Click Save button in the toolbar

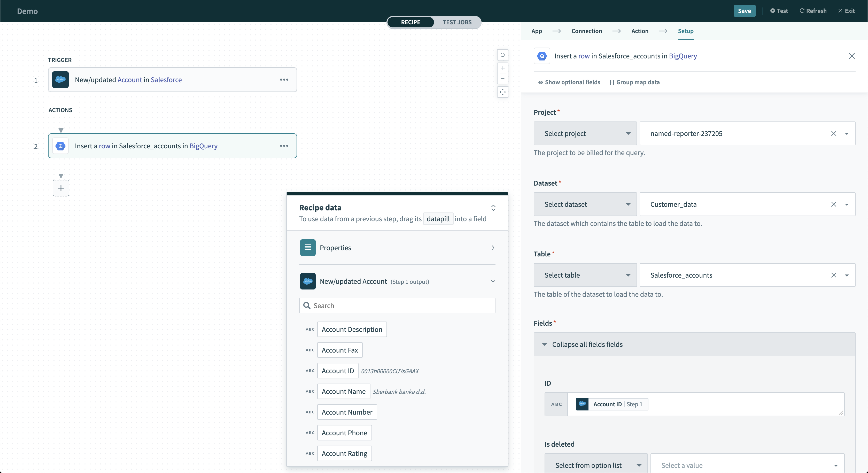[745, 11]
